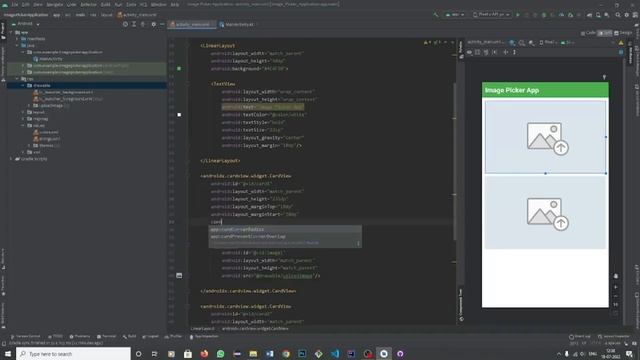This screenshot has width=640, height=360.
Task: Collapse the java folder
Action: tap(17, 45)
